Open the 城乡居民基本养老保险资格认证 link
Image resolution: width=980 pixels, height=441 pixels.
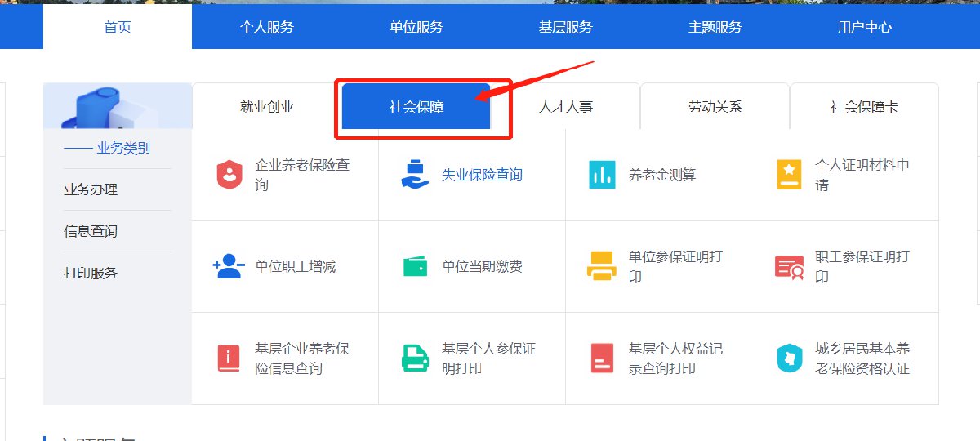pyautogui.click(x=862, y=359)
